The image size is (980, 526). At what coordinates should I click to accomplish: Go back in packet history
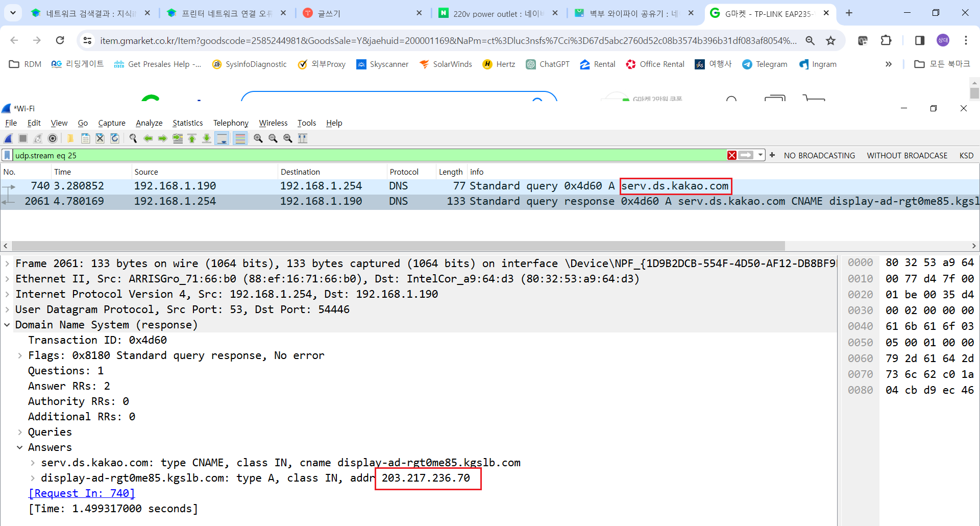(148, 138)
